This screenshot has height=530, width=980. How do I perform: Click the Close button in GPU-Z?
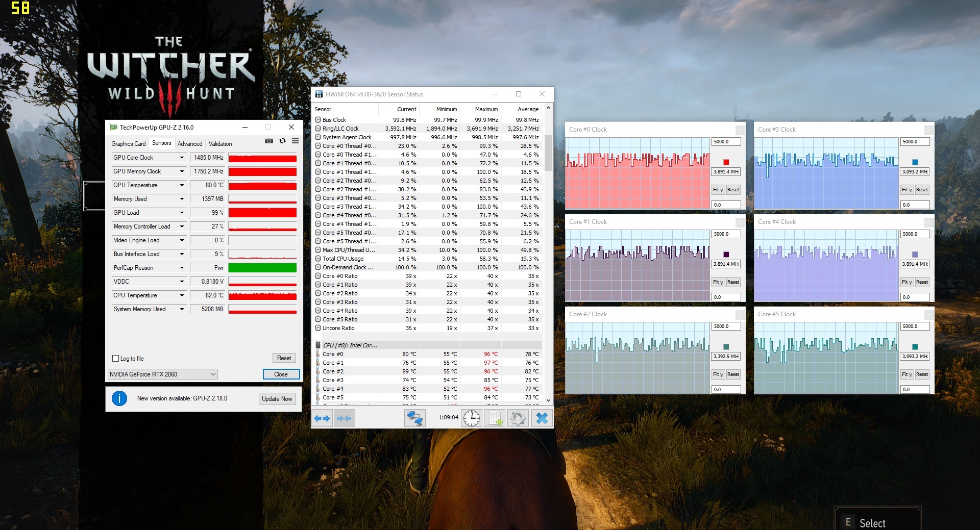coord(281,374)
